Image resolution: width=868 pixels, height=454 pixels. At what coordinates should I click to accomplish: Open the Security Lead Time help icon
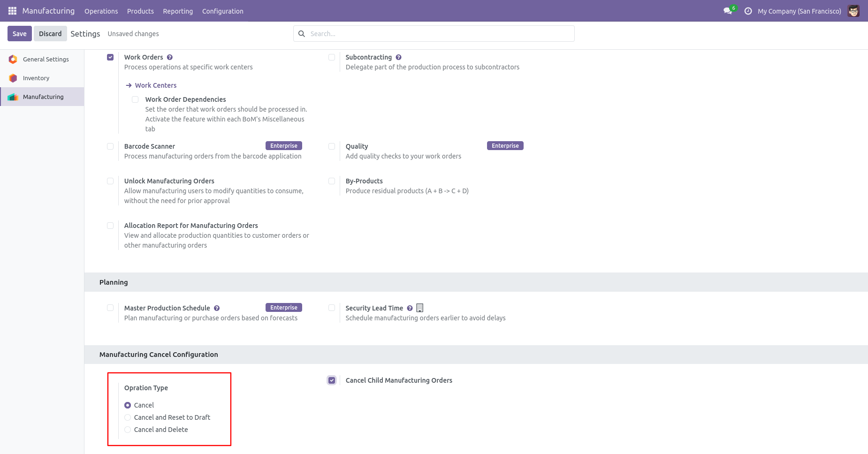(410, 308)
